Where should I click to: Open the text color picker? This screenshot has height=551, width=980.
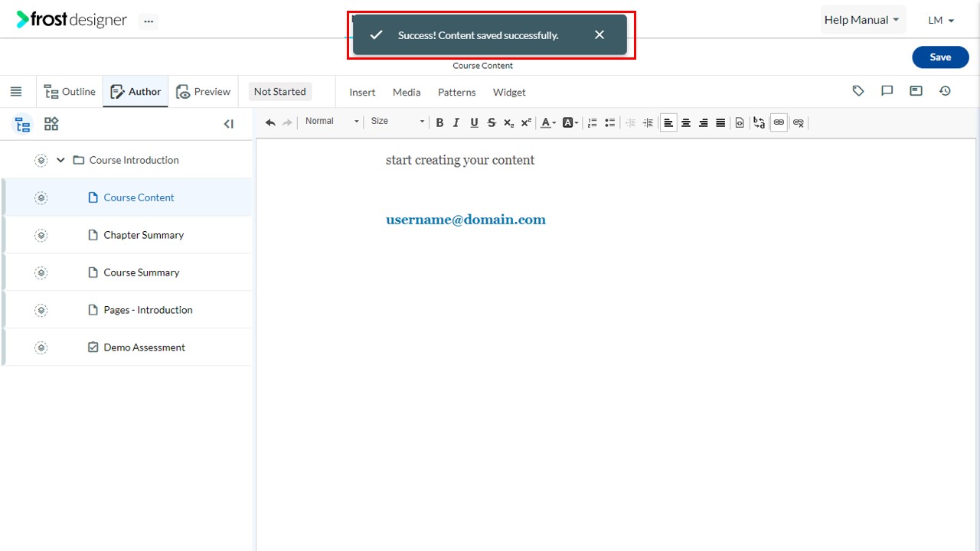click(x=548, y=122)
